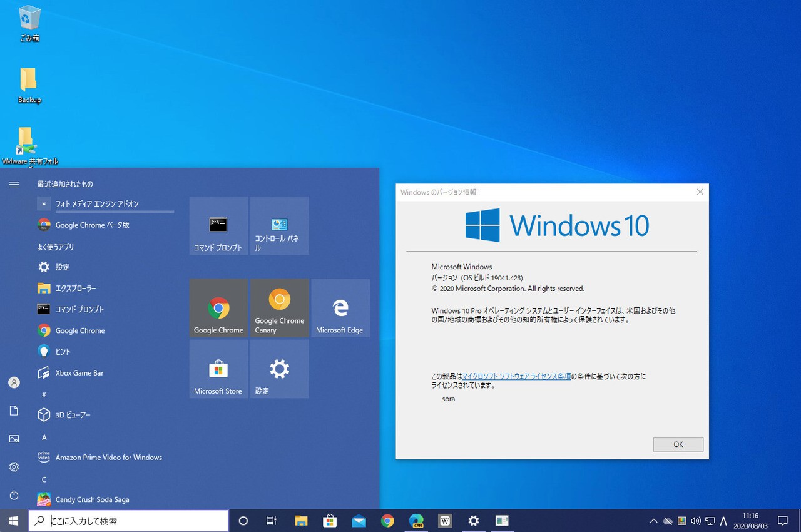801x532 pixels.
Task: Open Cortana from the taskbar
Action: [x=243, y=521]
